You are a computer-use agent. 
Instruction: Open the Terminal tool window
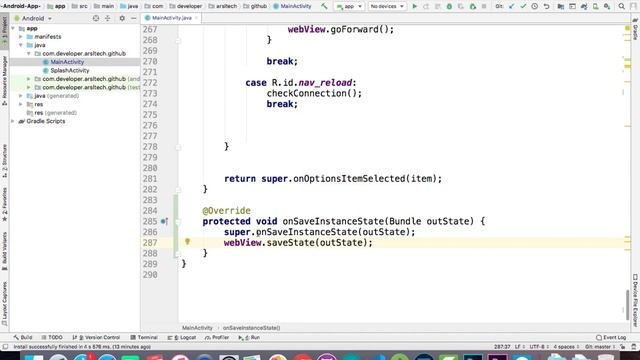click(x=144, y=338)
